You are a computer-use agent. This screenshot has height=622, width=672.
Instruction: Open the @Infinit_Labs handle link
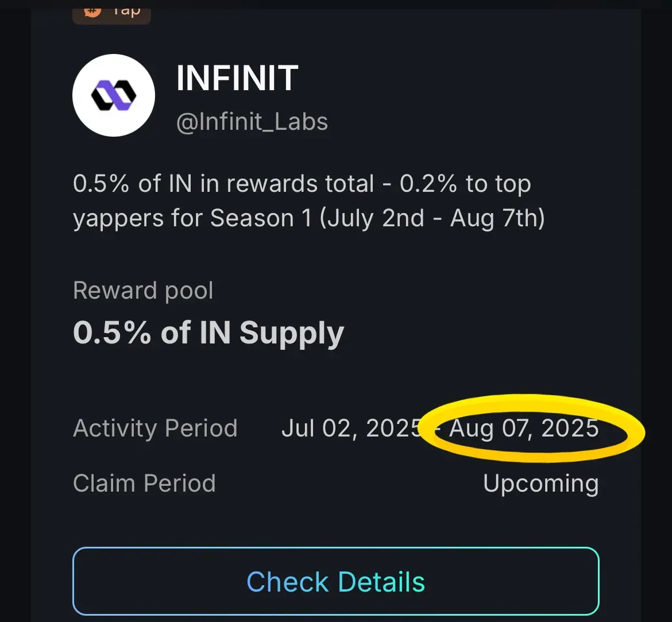[252, 122]
